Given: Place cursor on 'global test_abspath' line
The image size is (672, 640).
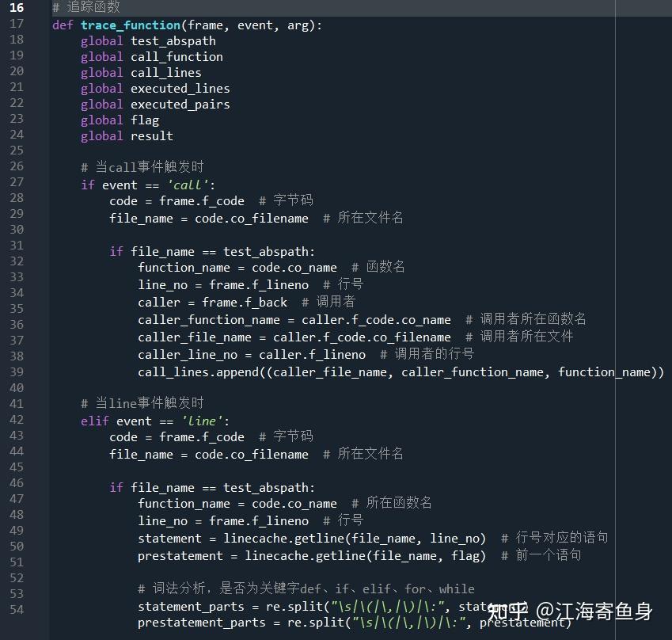Looking at the screenshot, I should [x=148, y=41].
